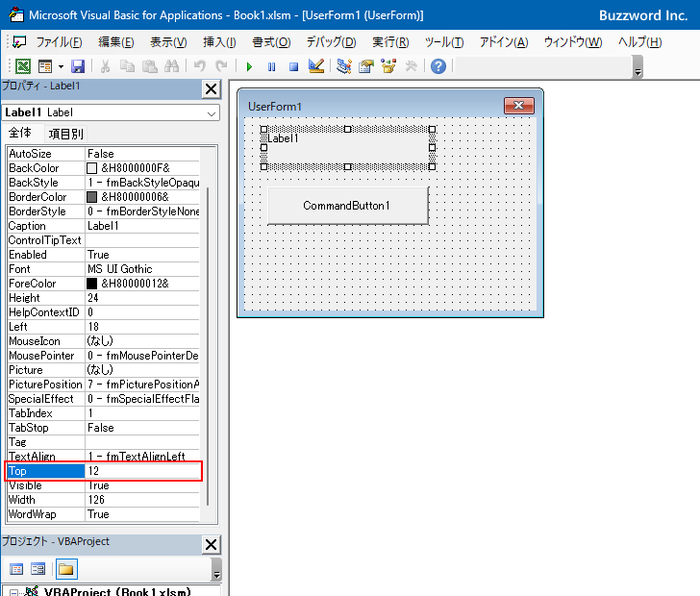The height and width of the screenshot is (596, 700).
Task: Click the Paste clipboard icon
Action: [x=150, y=66]
